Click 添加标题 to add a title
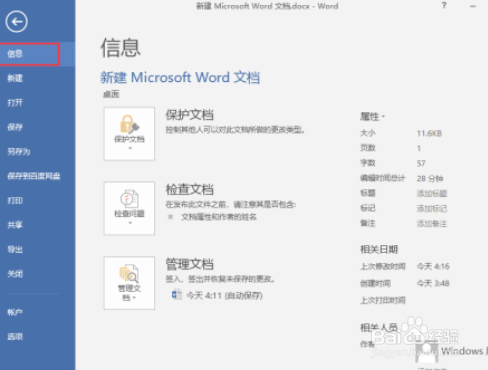Image resolution: width=488 pixels, height=370 pixels. tap(432, 194)
